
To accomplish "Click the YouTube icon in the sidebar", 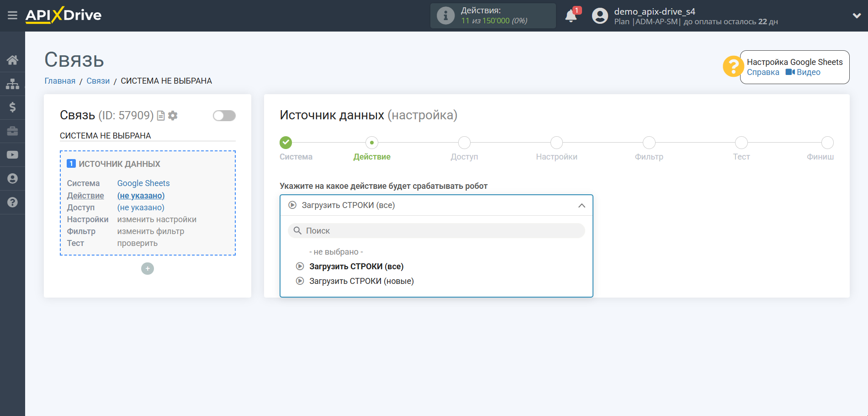I will pos(12,155).
